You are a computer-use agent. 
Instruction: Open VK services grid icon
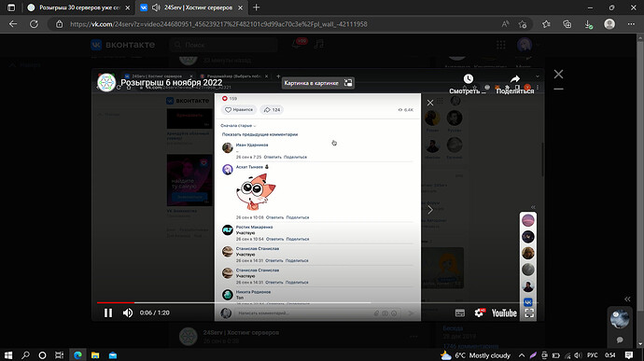click(500, 45)
